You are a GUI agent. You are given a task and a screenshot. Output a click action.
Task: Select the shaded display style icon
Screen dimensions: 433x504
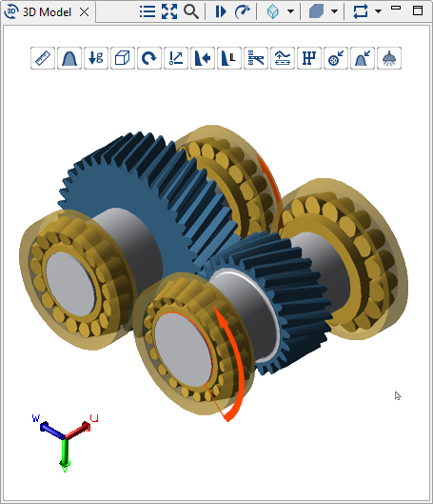coord(316,11)
